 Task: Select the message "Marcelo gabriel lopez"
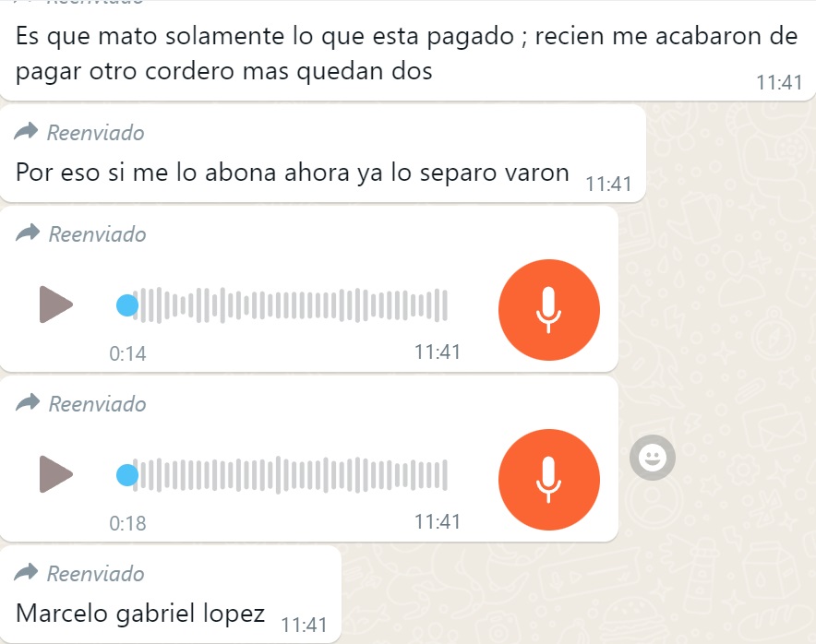pyautogui.click(x=140, y=614)
